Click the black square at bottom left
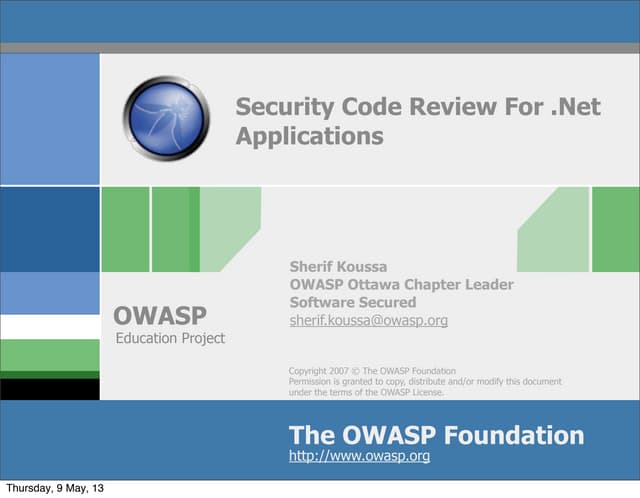This screenshot has width=640, height=498. click(49, 389)
